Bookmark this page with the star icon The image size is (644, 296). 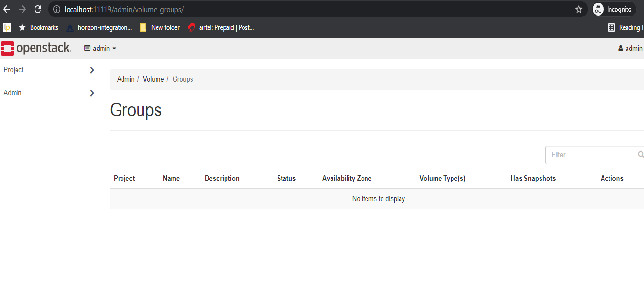click(x=578, y=9)
